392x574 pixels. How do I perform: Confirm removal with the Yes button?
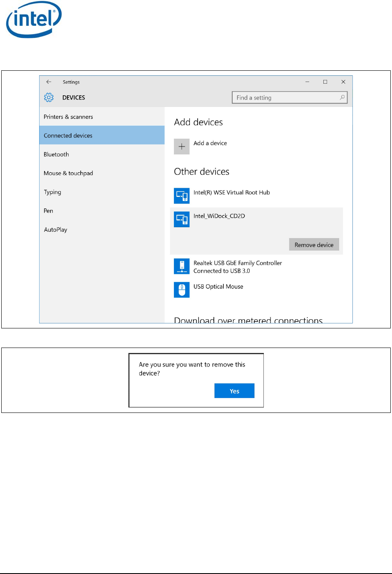tap(234, 391)
